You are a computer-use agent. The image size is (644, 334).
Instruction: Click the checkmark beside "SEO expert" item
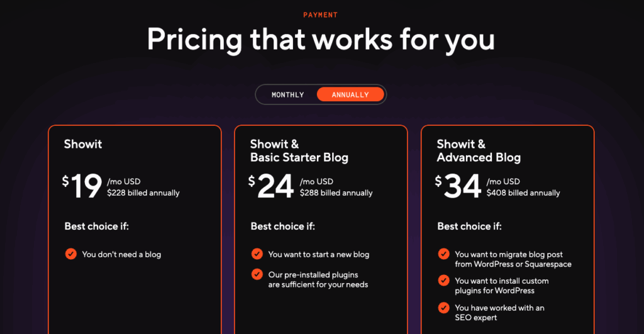(x=444, y=308)
